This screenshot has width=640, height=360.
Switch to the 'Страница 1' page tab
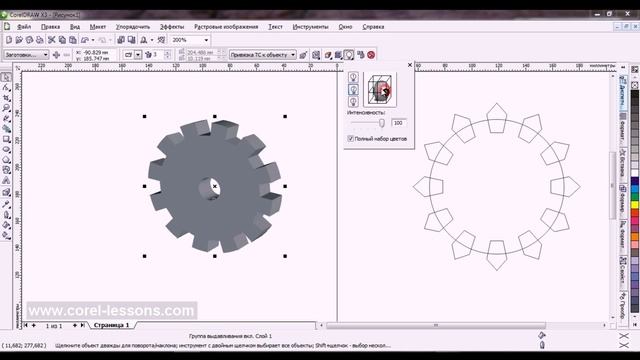(111, 325)
